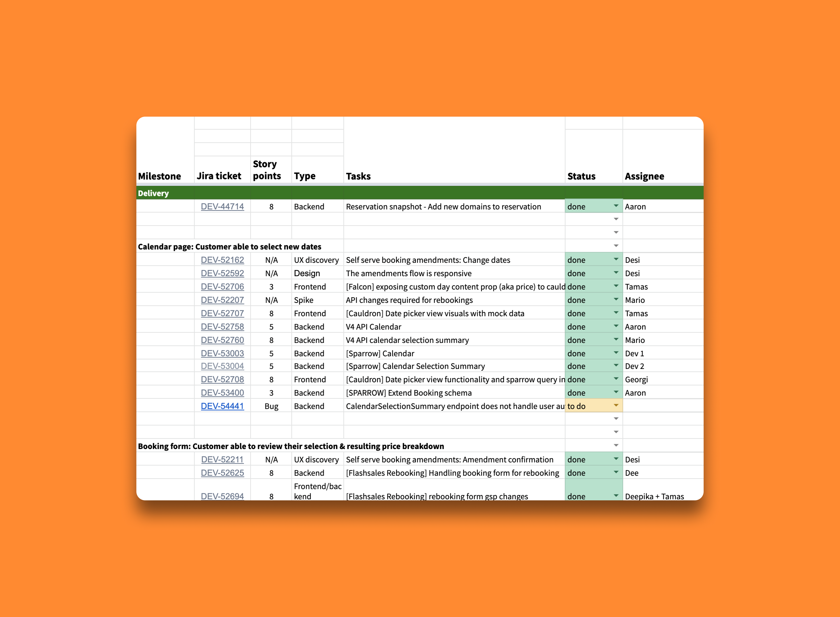Open Jira ticket link DEV-44714
This screenshot has width=840, height=617.
coord(222,207)
